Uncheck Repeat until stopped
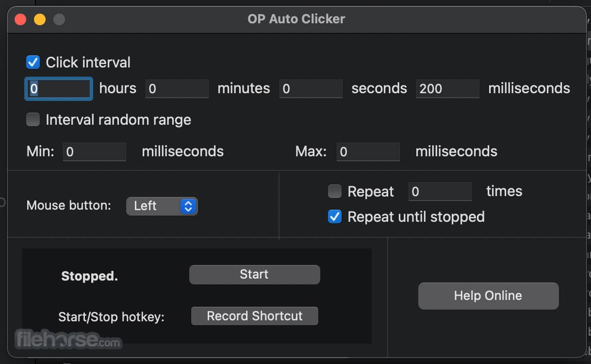The height and width of the screenshot is (364, 591). point(334,217)
